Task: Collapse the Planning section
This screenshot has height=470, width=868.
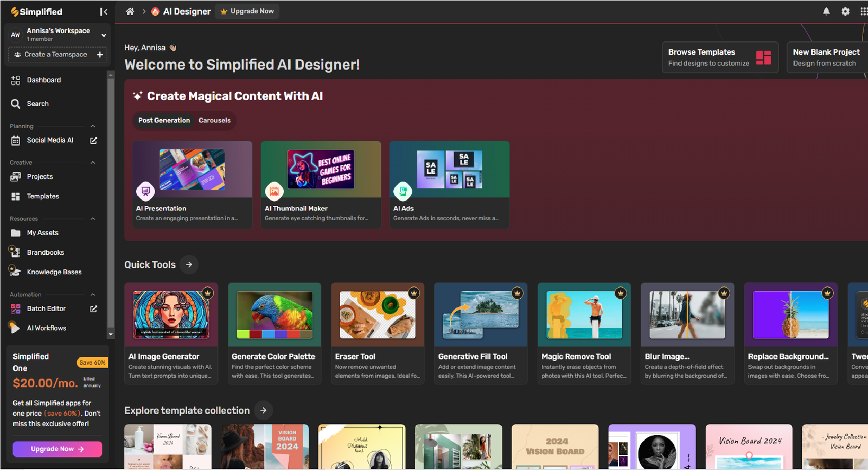Action: [x=93, y=126]
